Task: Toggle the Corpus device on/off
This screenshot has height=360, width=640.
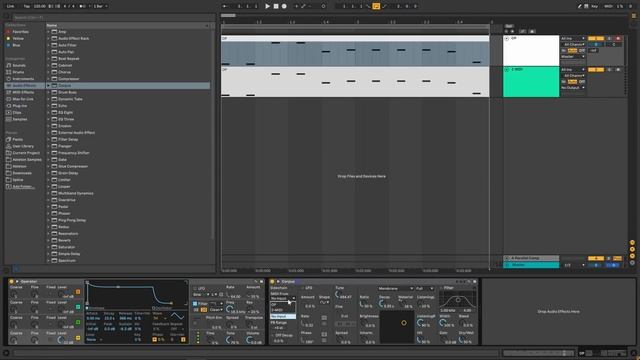Action: tap(272, 282)
